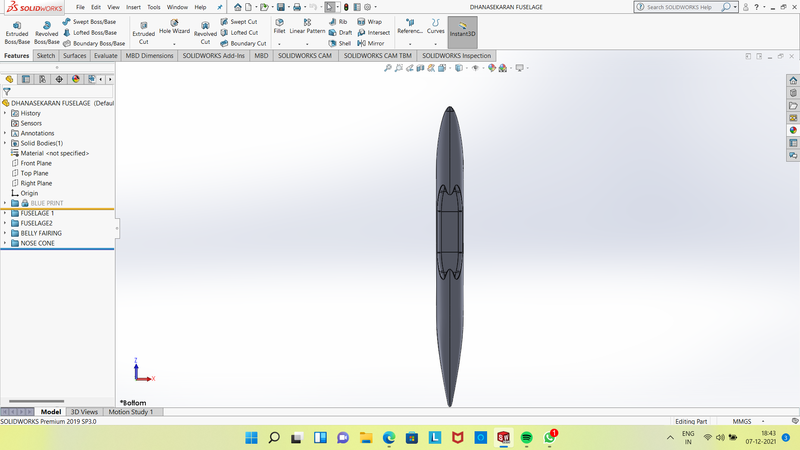Activate the Extruded Cut tool
800x450 pixels.
(x=144, y=30)
